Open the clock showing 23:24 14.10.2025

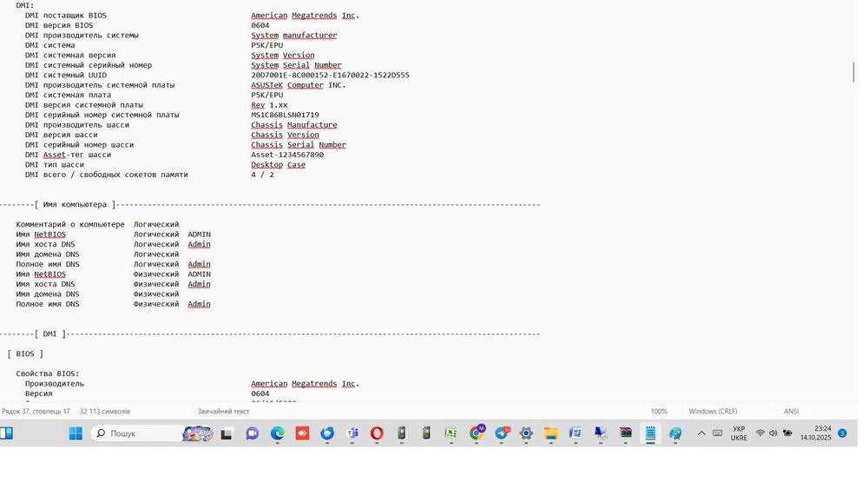point(815,433)
